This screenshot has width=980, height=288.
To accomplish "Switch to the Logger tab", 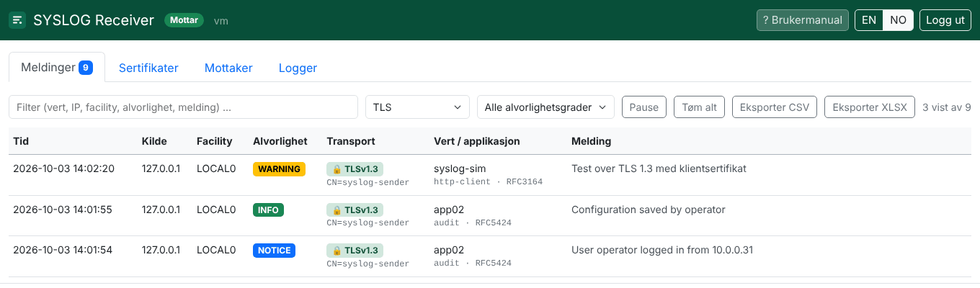I will point(298,68).
